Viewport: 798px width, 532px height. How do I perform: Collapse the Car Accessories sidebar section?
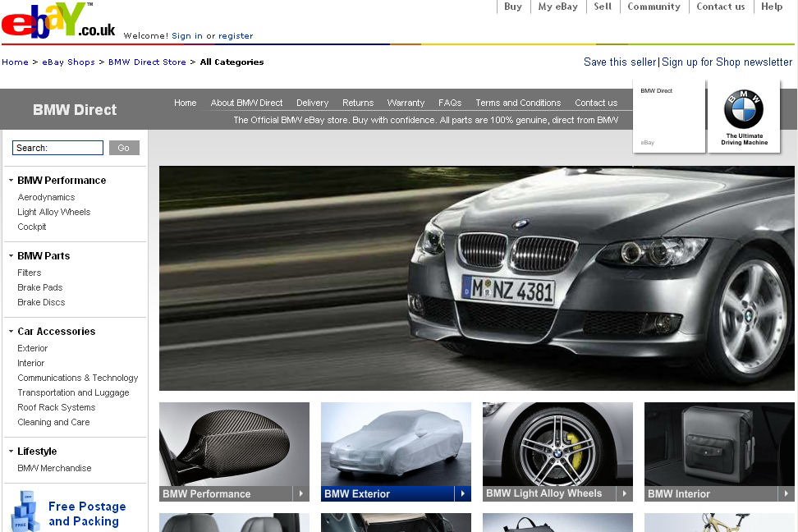(x=11, y=332)
